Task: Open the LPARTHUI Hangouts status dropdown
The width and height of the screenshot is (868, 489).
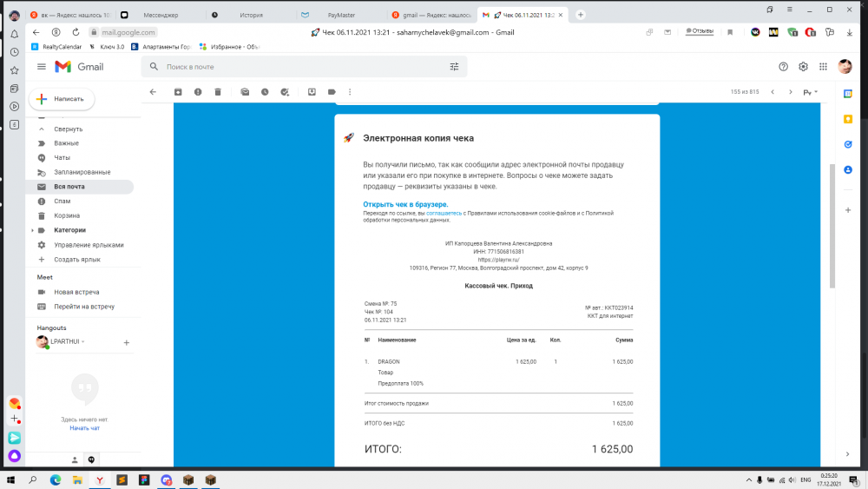Action: click(83, 341)
